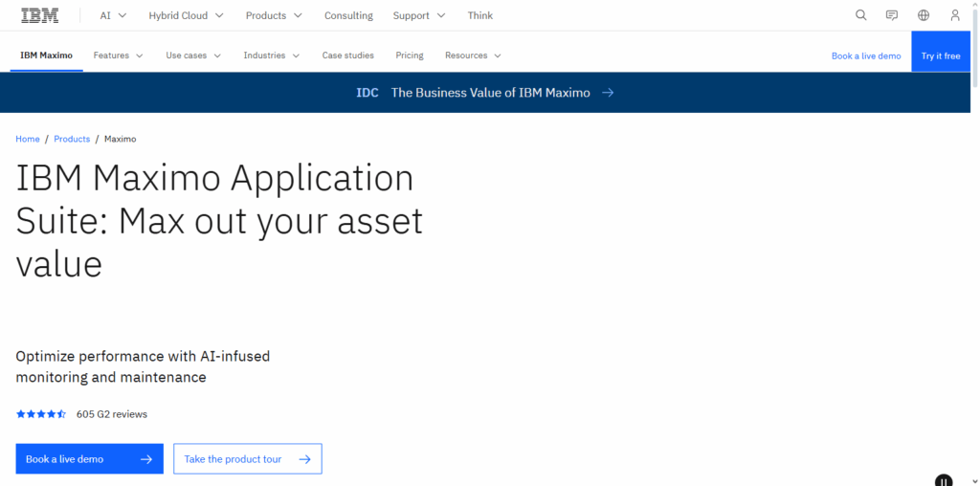Open the chat icon in header
Viewport: 980px width, 486px height.
coord(892,15)
